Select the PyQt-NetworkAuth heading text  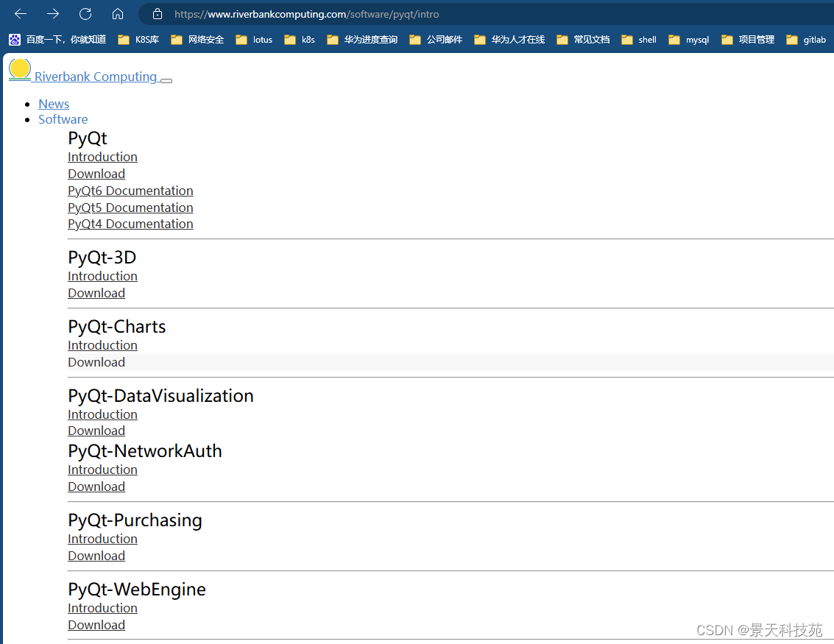pos(145,451)
